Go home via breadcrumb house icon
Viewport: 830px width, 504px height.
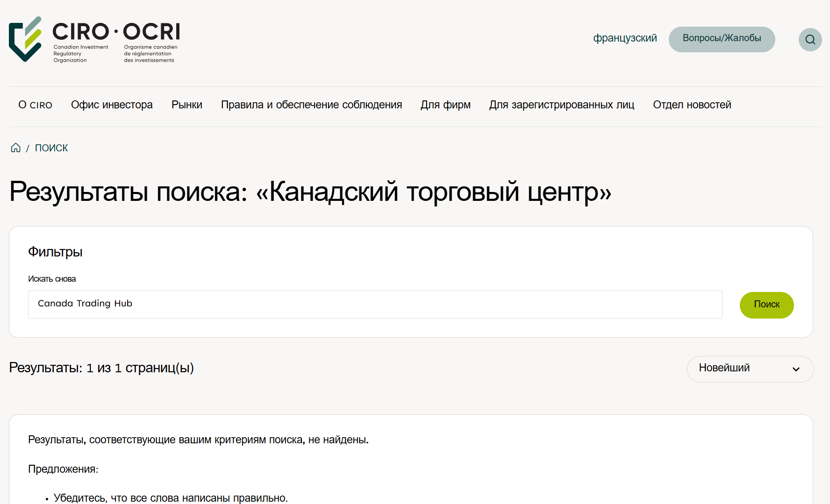pyautogui.click(x=16, y=148)
